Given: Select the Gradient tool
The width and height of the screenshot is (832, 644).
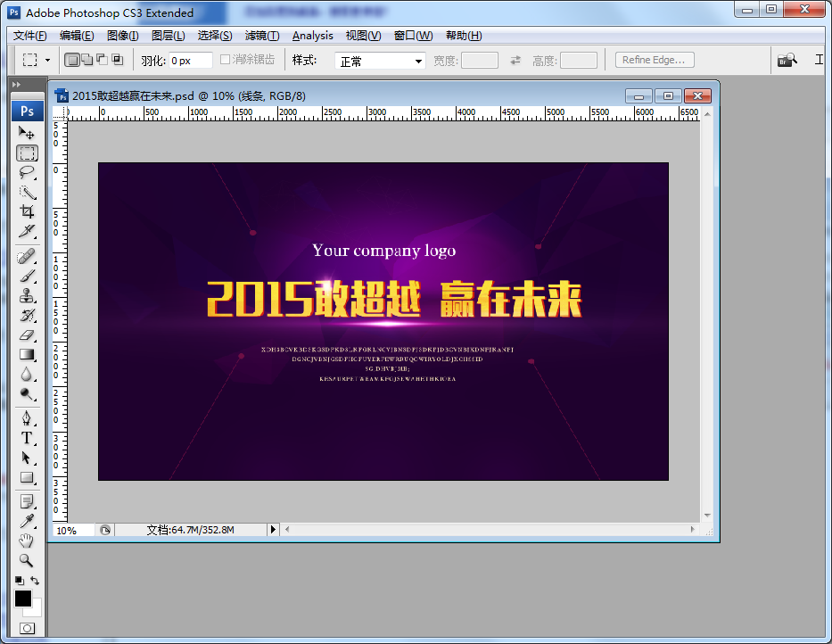Looking at the screenshot, I should [x=27, y=355].
